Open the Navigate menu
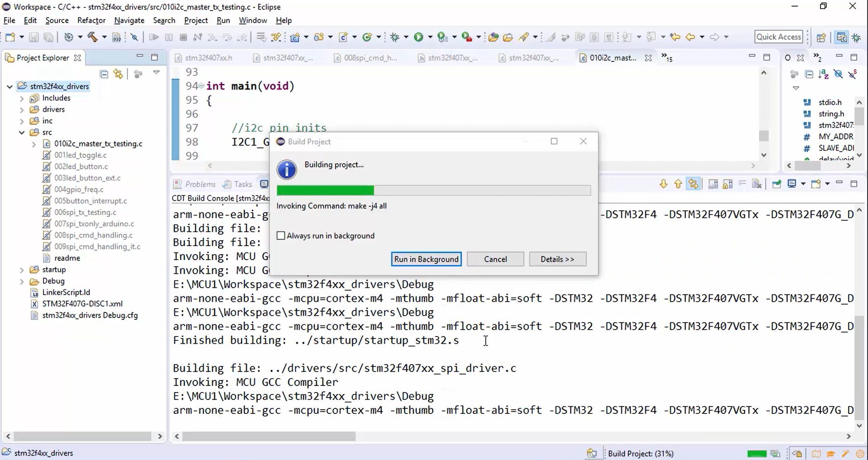This screenshot has width=868, height=460. pyautogui.click(x=129, y=20)
